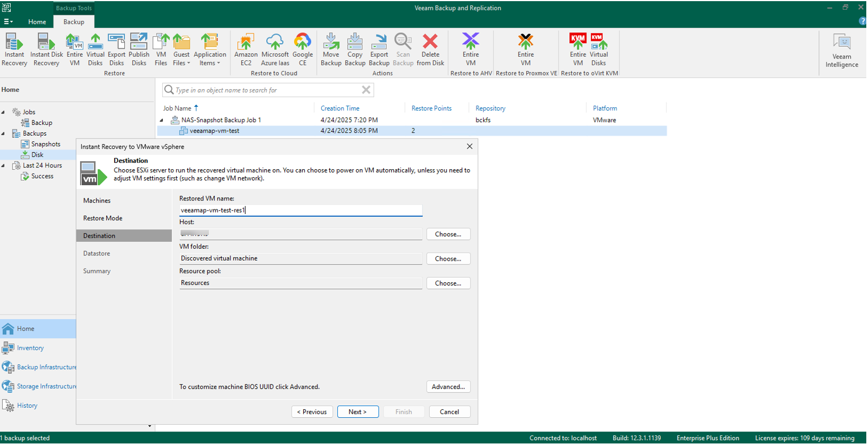Viewport: 868px width, 444px height.
Task: Click the Publish Disks icon
Action: tap(139, 50)
